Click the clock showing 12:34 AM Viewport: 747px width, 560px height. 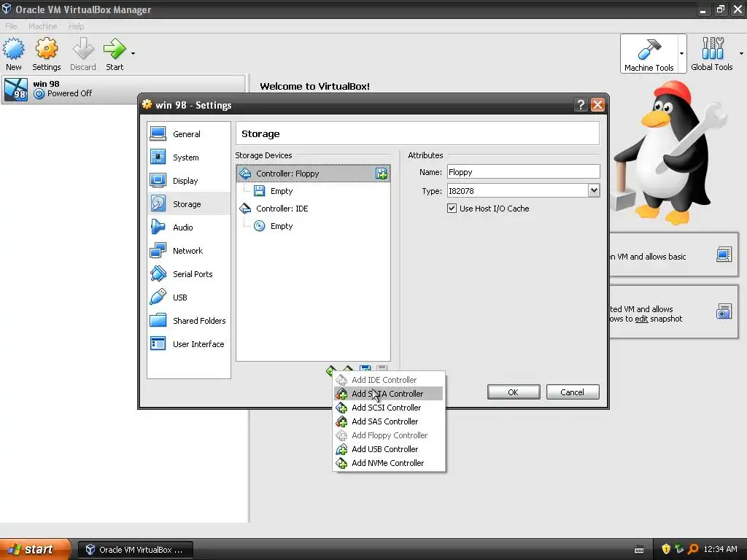click(720, 550)
